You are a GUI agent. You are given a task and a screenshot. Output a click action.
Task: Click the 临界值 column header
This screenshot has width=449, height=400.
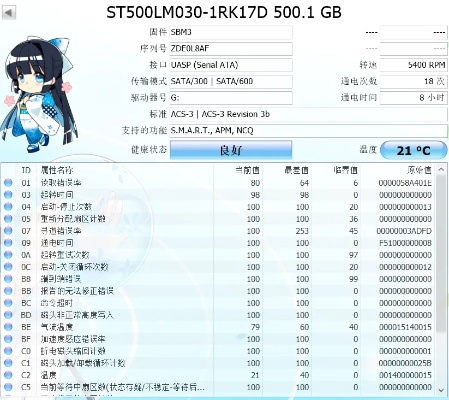[x=345, y=170]
